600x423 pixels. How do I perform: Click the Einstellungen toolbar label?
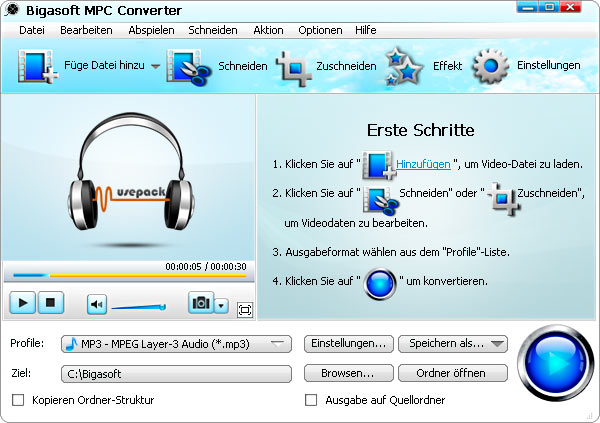click(x=548, y=65)
